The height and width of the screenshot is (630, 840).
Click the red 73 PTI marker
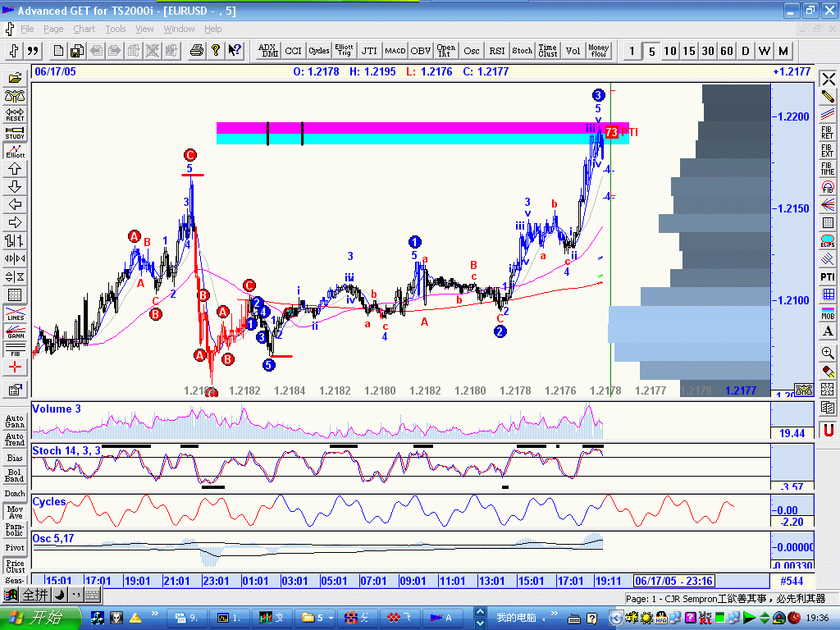click(x=611, y=132)
